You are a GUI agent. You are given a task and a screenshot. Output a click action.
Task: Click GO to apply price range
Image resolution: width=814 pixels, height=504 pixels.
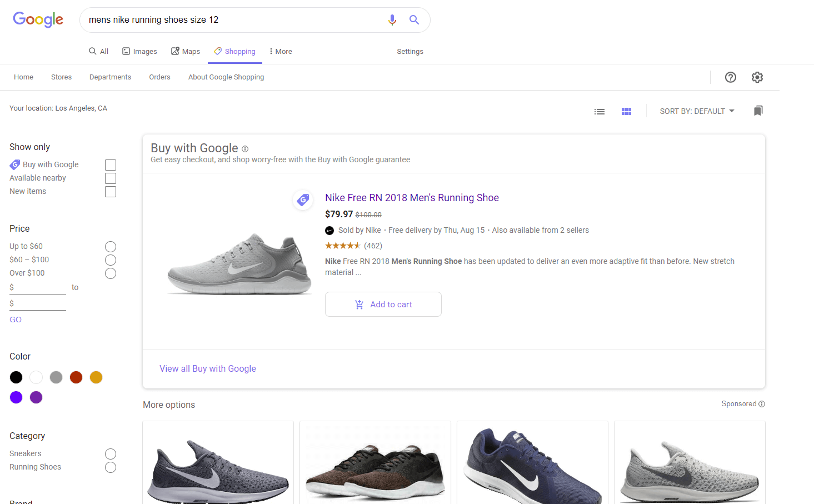16,320
